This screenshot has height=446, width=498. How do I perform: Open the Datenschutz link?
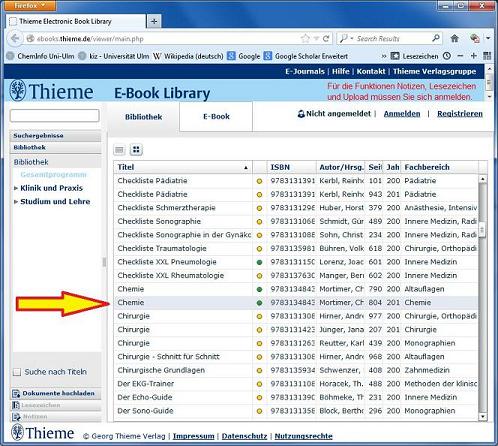(244, 436)
